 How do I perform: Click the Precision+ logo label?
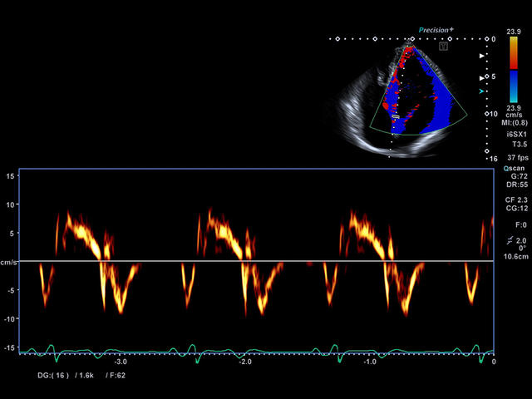[x=436, y=30]
